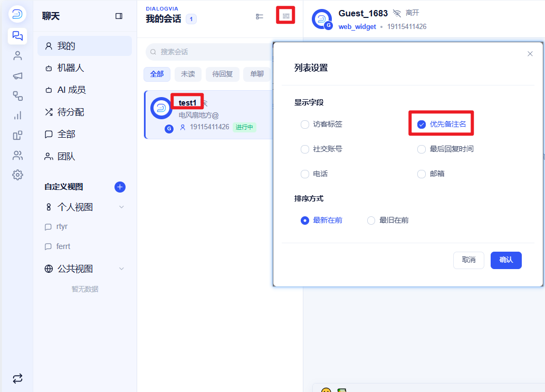Viewport: 545px width, 392px height.
Task: Open the web_widget link in chat header
Action: [357, 27]
